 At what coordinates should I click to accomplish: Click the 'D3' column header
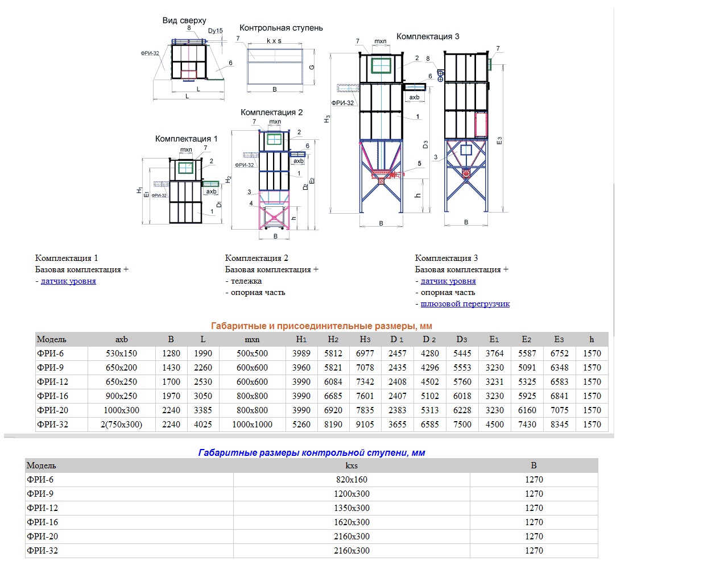(x=462, y=339)
